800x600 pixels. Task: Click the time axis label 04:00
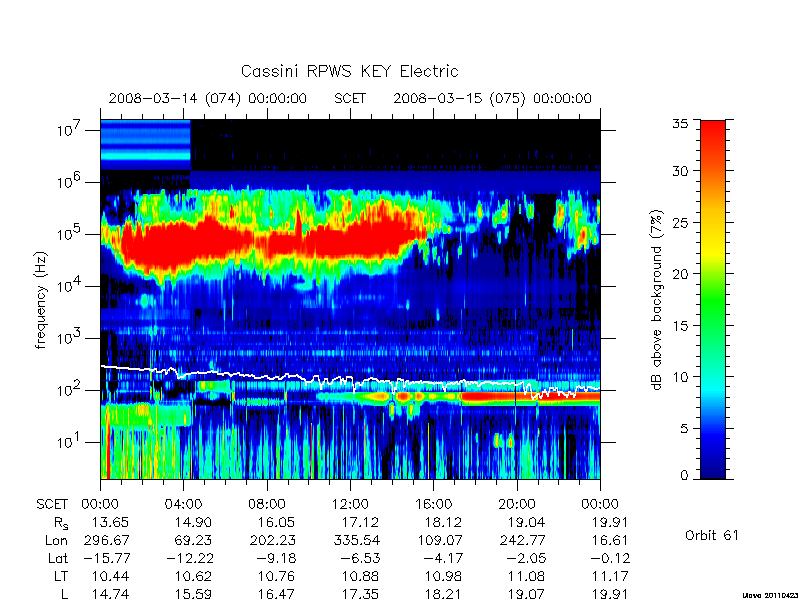[184, 505]
